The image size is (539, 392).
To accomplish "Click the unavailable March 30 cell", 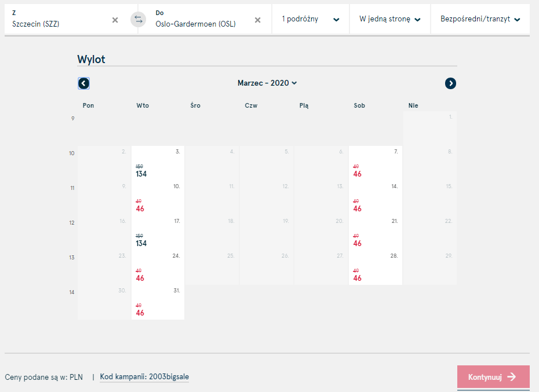I will 104,302.
